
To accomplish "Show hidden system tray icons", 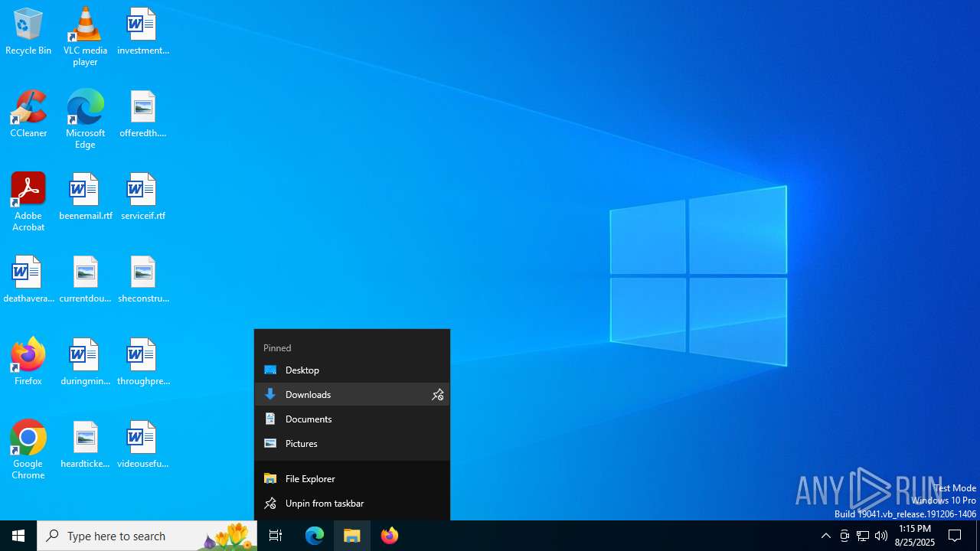I will [x=825, y=536].
